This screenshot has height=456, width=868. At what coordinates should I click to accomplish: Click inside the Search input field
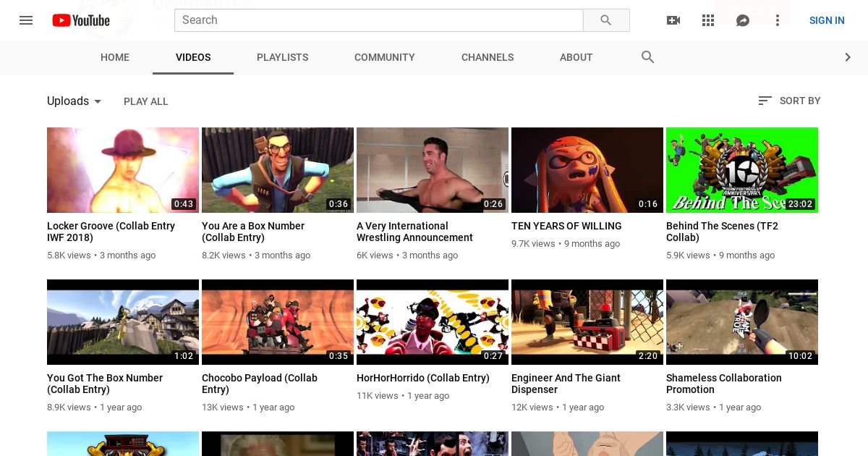pos(379,20)
